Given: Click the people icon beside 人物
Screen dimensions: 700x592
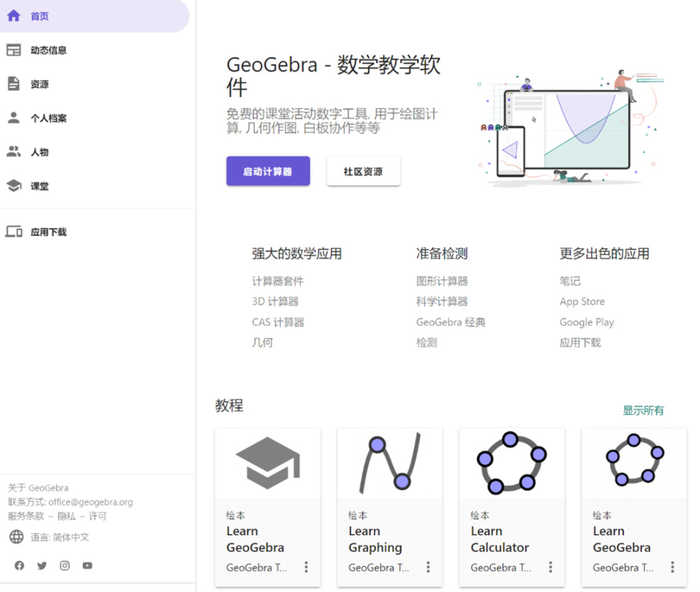Looking at the screenshot, I should [14, 151].
